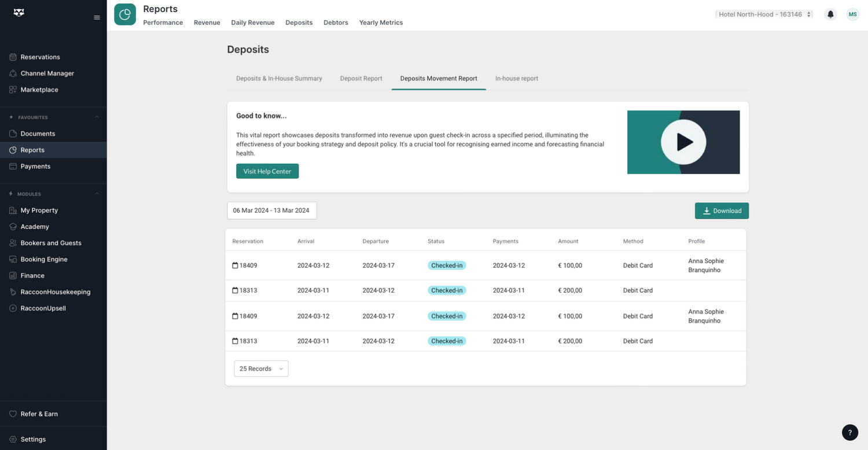
Task: Toggle the hamburger sidebar menu icon
Action: coord(97,17)
